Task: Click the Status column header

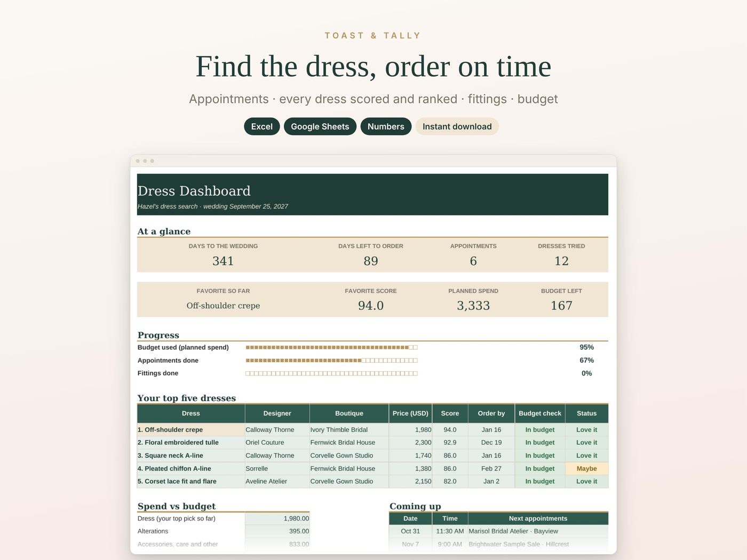Action: (x=587, y=413)
